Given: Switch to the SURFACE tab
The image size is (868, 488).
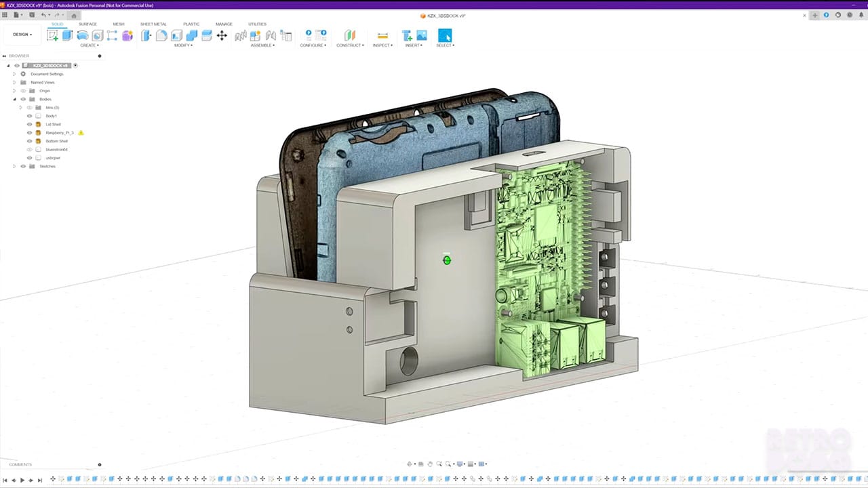Looking at the screenshot, I should click(87, 24).
